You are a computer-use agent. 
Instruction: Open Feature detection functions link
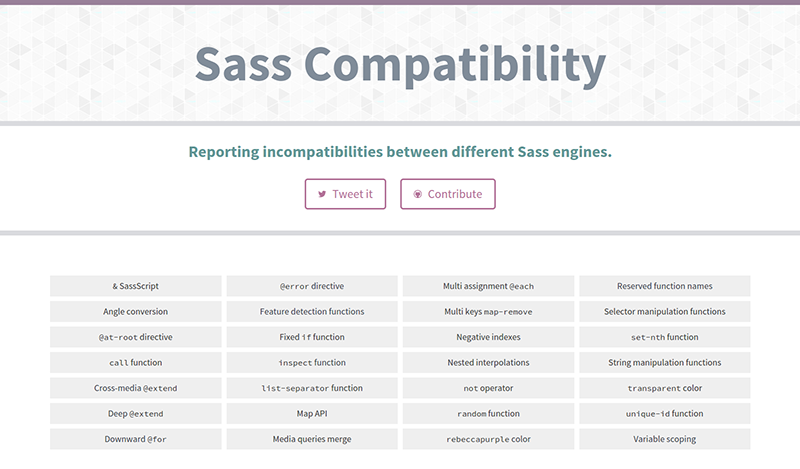click(x=312, y=312)
